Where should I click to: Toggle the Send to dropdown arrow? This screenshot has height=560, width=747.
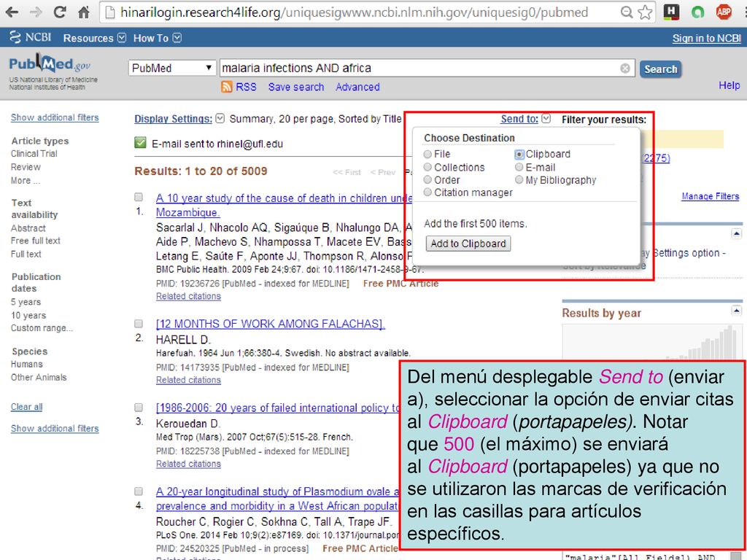(x=546, y=118)
